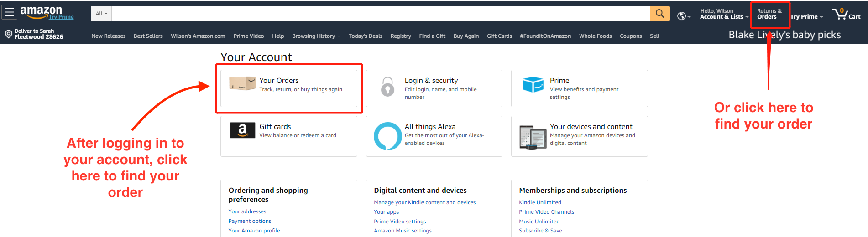The height and width of the screenshot is (237, 868).
Task: Click the Login & security padlock icon
Action: [387, 87]
